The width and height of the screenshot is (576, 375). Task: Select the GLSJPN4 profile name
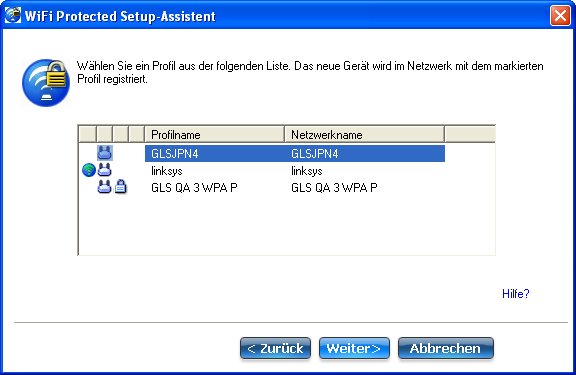[x=174, y=154]
